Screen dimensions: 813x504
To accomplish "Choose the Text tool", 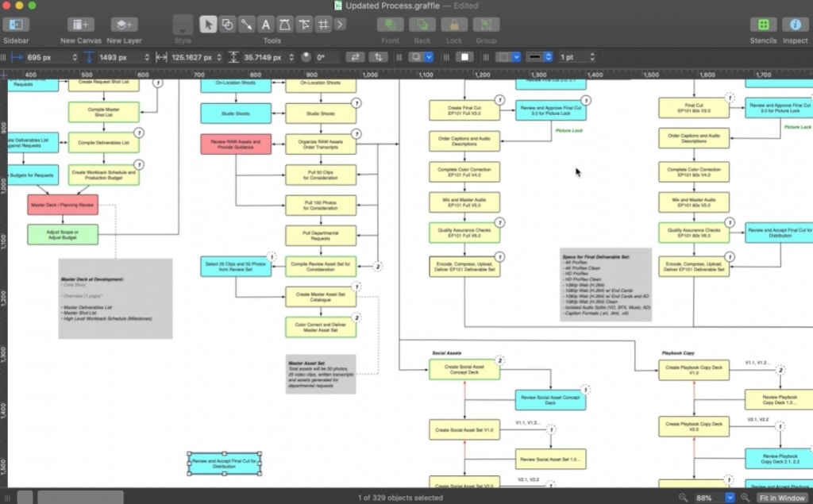I will tap(265, 25).
